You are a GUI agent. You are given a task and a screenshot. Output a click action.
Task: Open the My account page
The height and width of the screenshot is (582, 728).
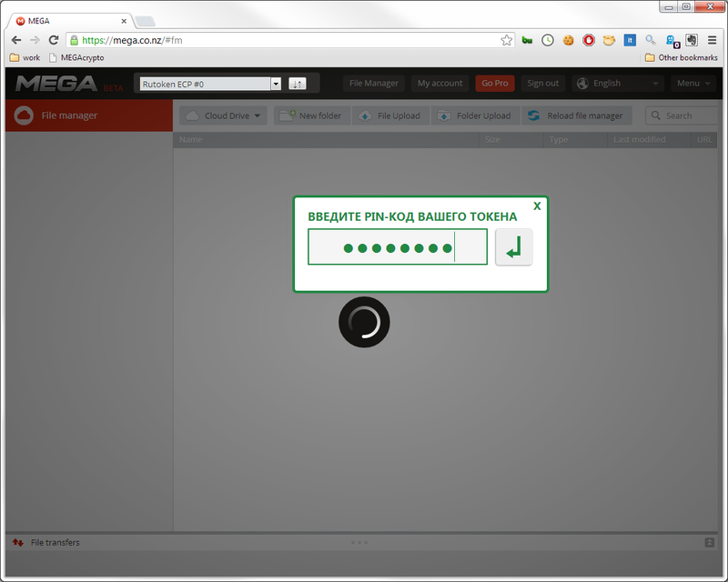click(440, 84)
